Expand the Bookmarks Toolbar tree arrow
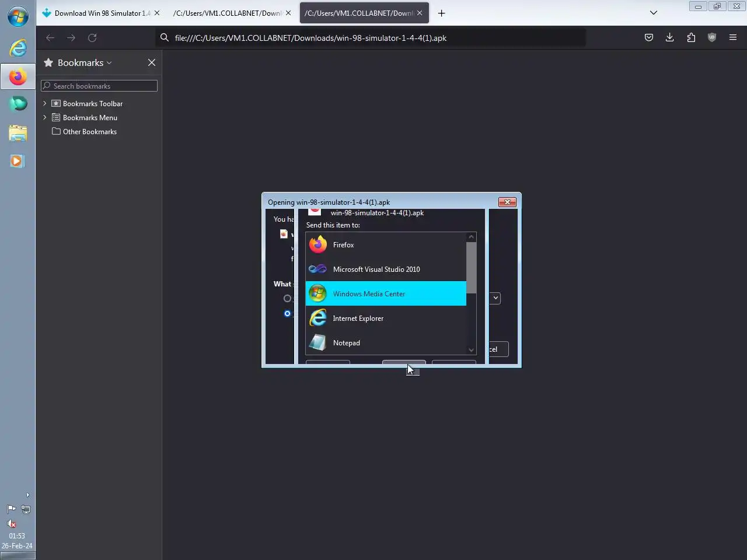 (x=44, y=103)
